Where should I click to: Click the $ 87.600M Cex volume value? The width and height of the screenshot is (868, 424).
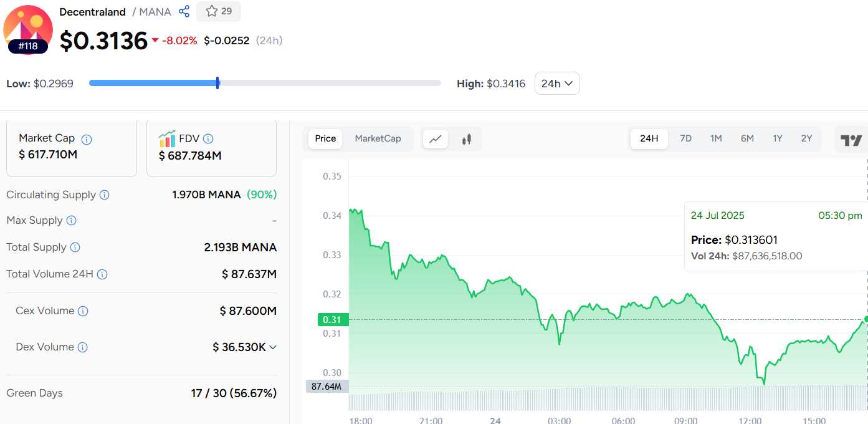coord(248,311)
